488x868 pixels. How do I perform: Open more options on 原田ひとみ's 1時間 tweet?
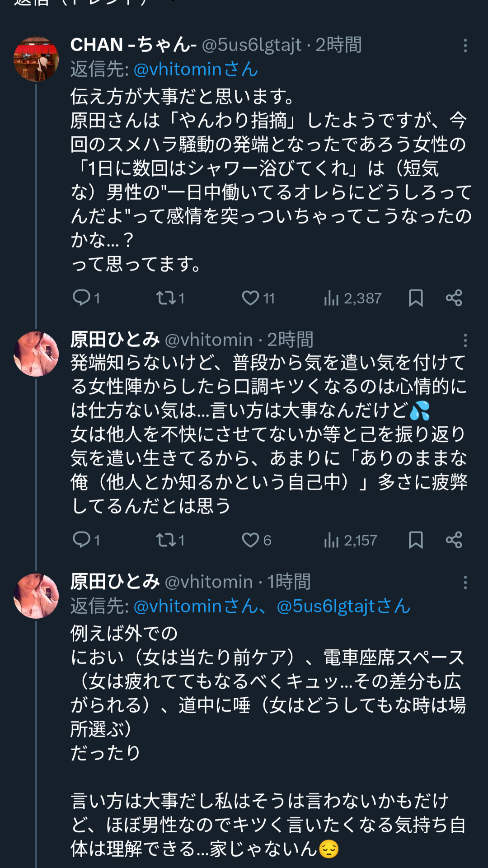tap(465, 582)
